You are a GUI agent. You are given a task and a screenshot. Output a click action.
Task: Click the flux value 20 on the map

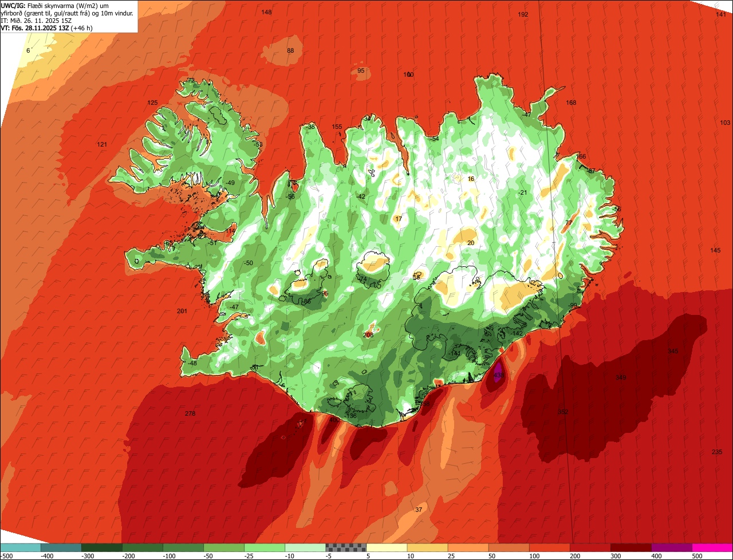(471, 243)
